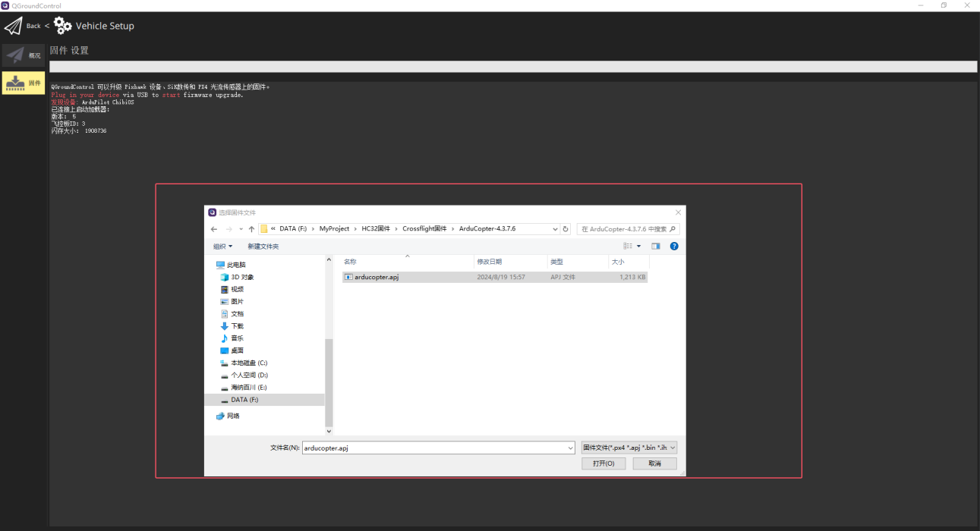The height and width of the screenshot is (531, 980).
Task: Select DATA (F:) drive in navigation tree
Action: [244, 400]
